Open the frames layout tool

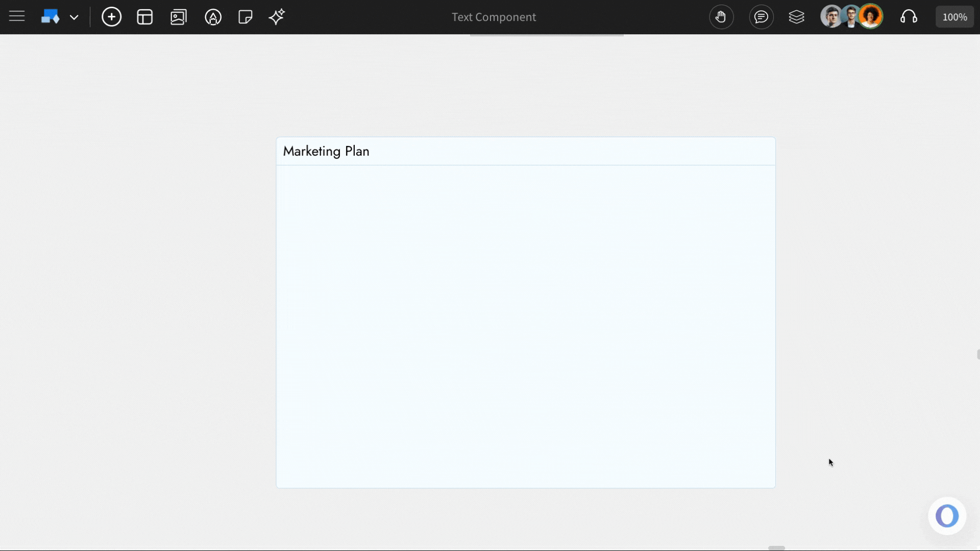145,17
